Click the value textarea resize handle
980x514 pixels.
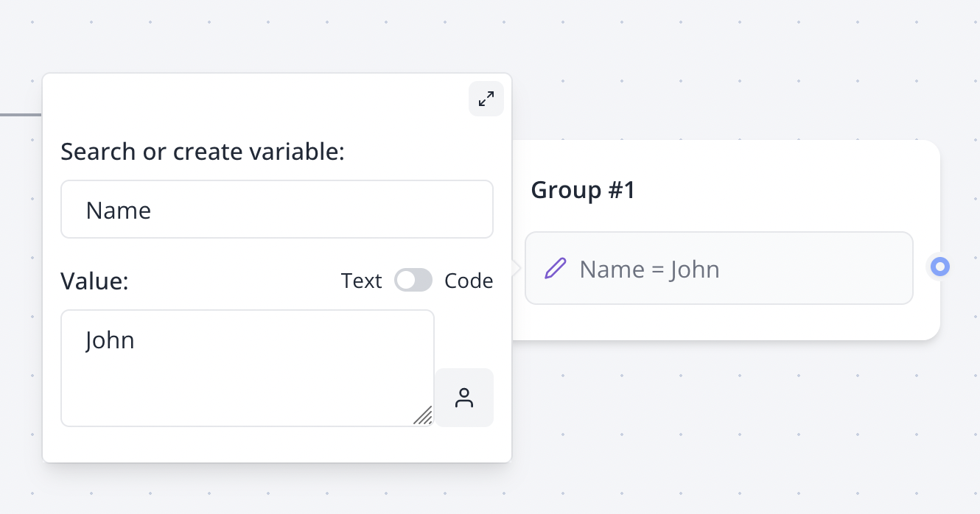(424, 416)
